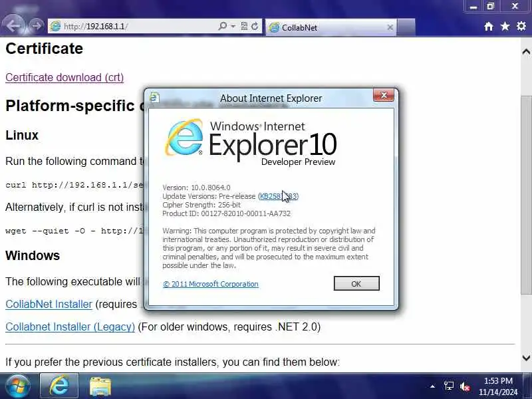Viewport: 532px width, 399px height.
Task: Click the wget --quiet command text
Action: 74,231
